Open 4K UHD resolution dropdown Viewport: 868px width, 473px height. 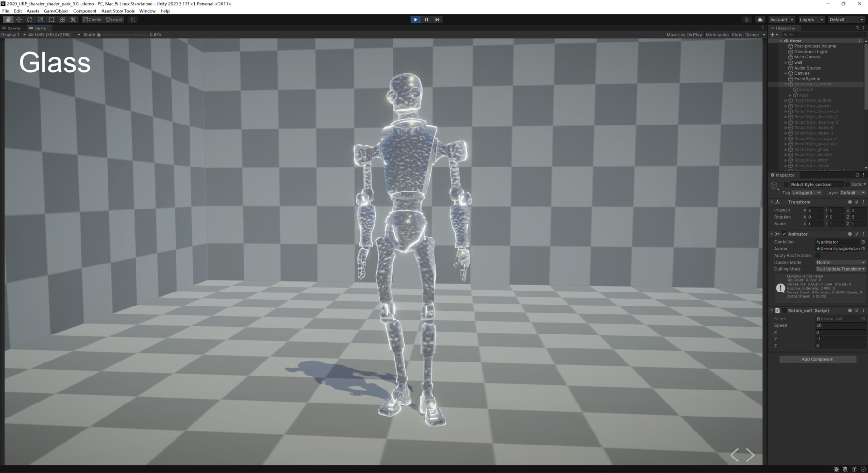point(54,35)
